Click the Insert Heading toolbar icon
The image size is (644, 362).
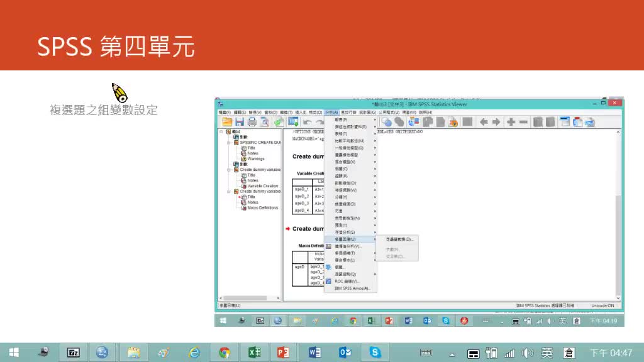[x=565, y=122]
